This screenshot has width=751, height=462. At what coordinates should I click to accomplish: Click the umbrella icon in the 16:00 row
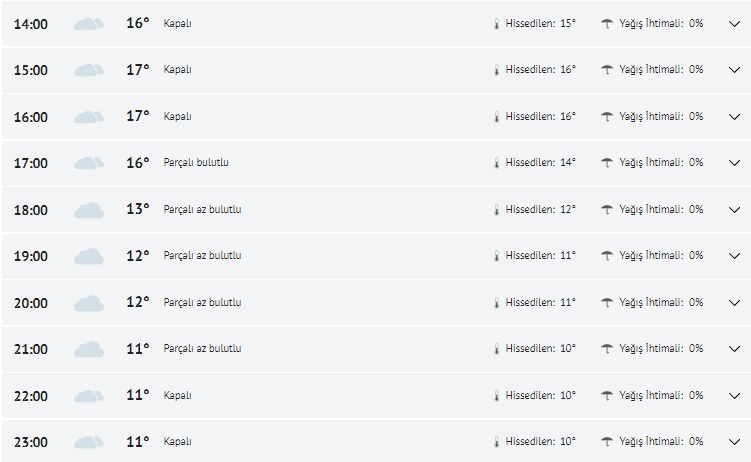coord(607,116)
